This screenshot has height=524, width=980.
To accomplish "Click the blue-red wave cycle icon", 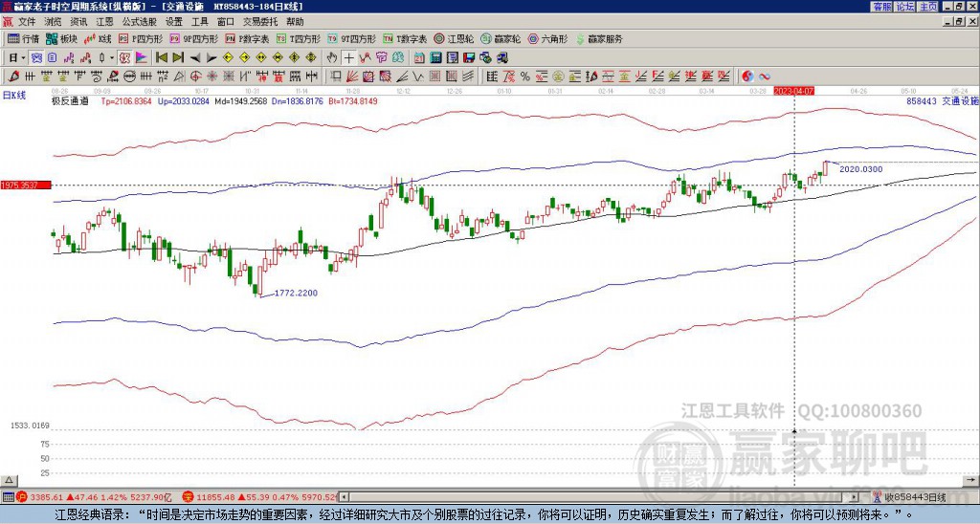I will 765,76.
